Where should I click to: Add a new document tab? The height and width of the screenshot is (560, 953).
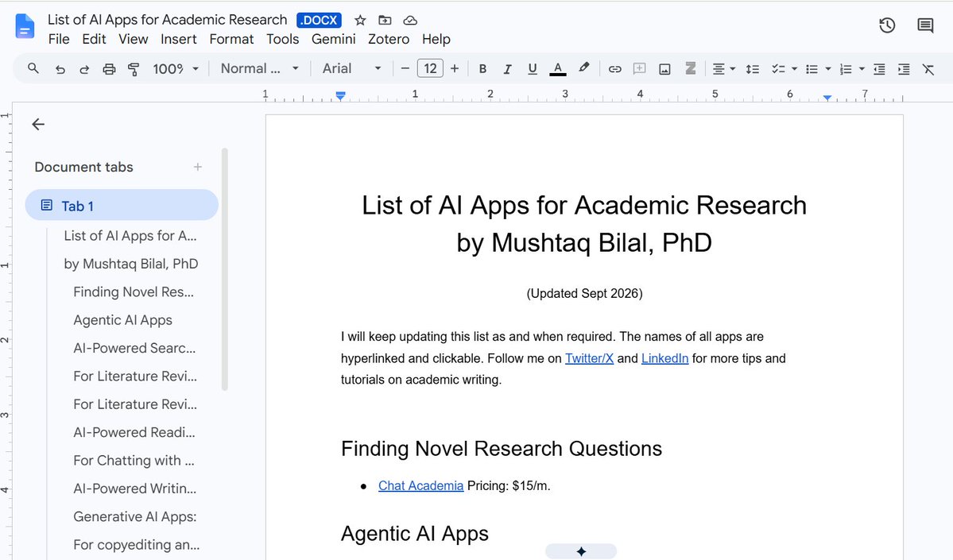click(198, 167)
